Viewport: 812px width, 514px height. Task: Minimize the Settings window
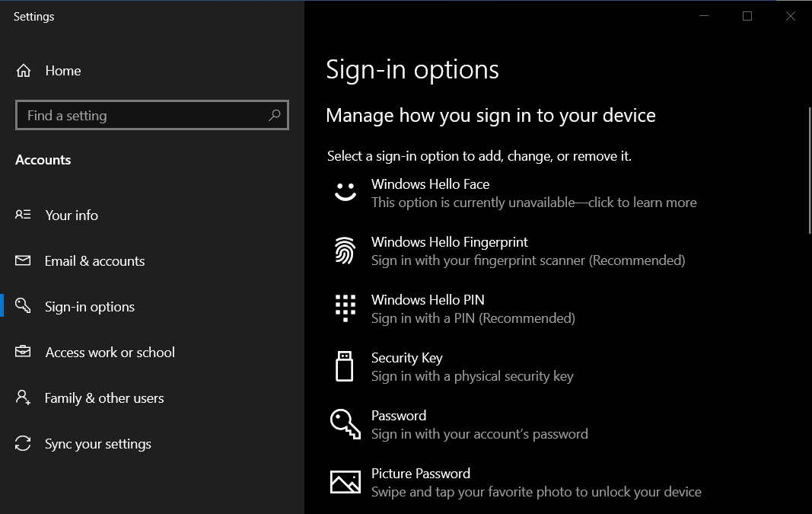pyautogui.click(x=704, y=16)
